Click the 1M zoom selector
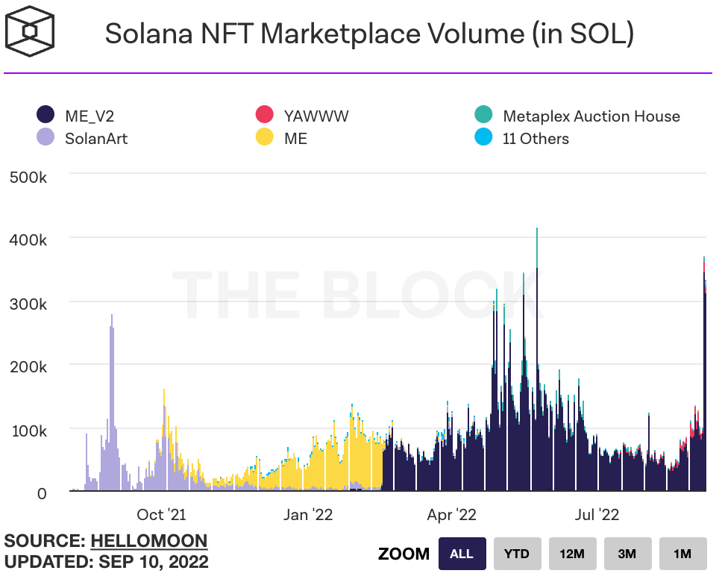This screenshot has width=722, height=588. coord(682,554)
